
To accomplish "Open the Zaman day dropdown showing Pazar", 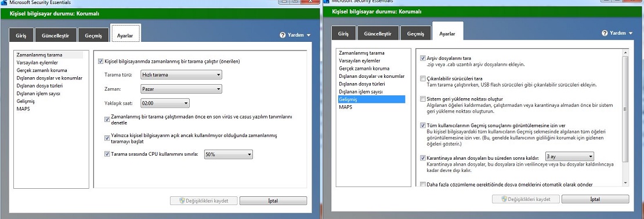I will [x=181, y=89].
